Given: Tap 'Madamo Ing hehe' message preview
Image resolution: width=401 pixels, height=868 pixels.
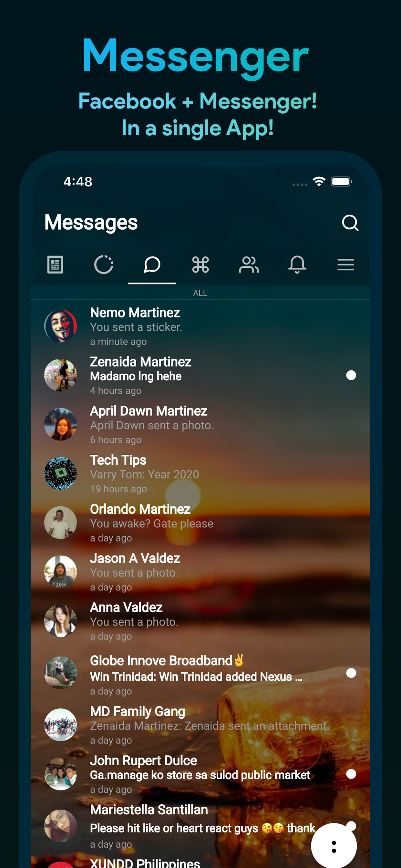Looking at the screenshot, I should 136,377.
